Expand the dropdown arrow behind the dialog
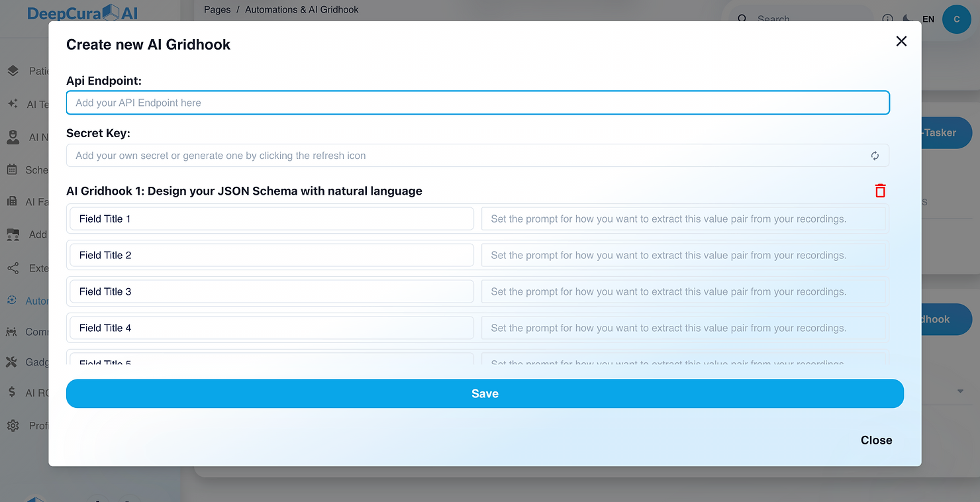Viewport: 980px width, 502px height. (960, 391)
